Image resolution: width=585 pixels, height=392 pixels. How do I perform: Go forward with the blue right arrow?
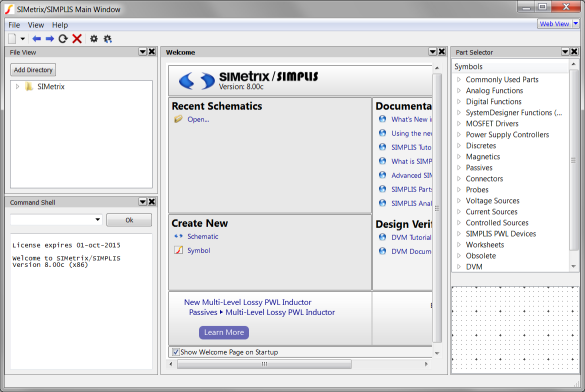pos(50,38)
